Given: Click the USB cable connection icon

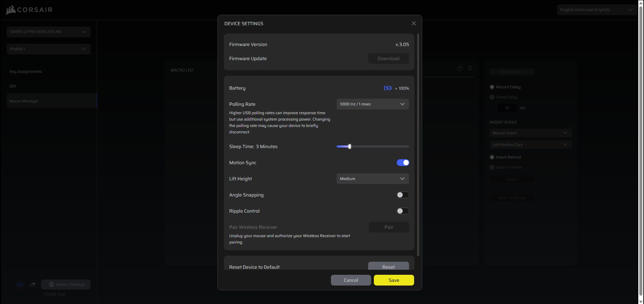Looking at the screenshot, I should [33, 285].
